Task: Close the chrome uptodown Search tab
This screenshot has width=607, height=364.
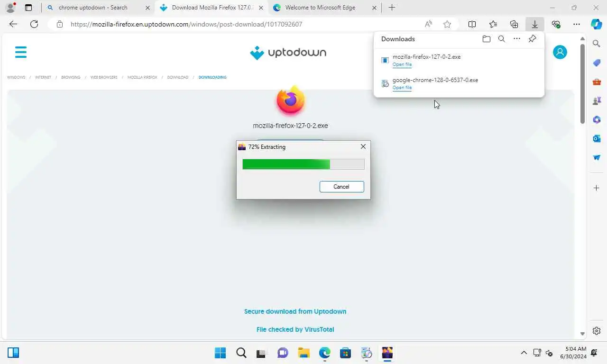Action: [147, 8]
